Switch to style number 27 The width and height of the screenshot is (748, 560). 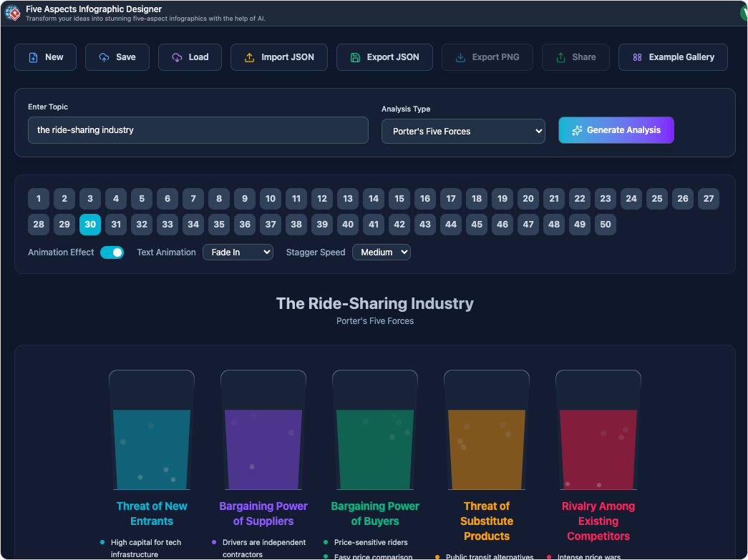tap(709, 199)
